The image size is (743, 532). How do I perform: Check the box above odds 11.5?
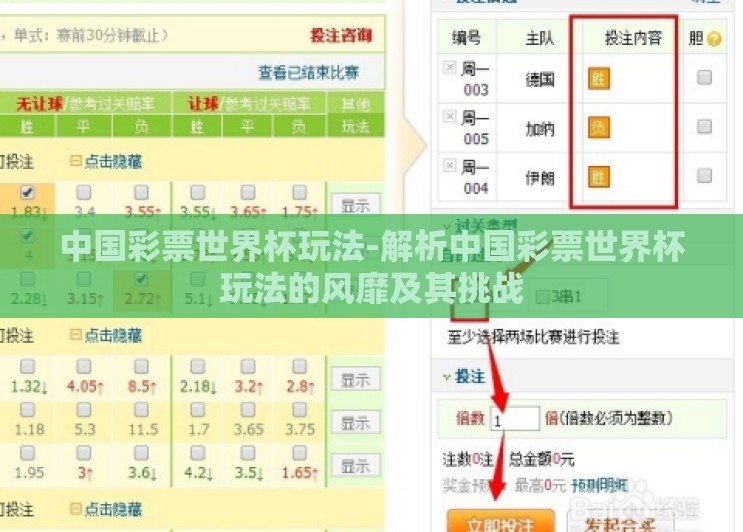point(141,409)
